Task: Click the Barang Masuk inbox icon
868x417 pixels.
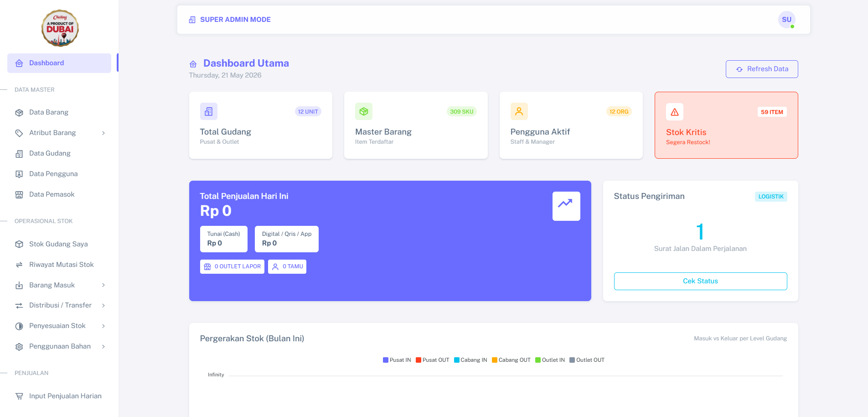Action: pos(19,285)
